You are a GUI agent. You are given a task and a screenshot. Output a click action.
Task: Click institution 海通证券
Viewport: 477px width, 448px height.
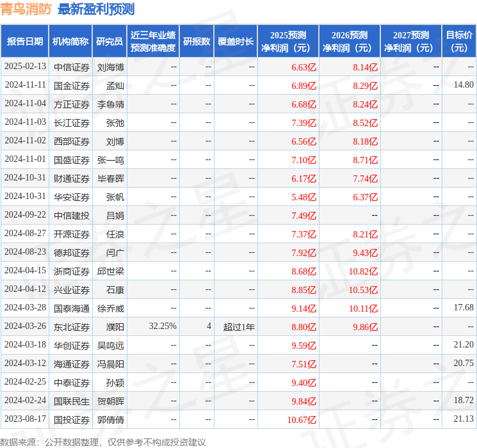pos(72,364)
